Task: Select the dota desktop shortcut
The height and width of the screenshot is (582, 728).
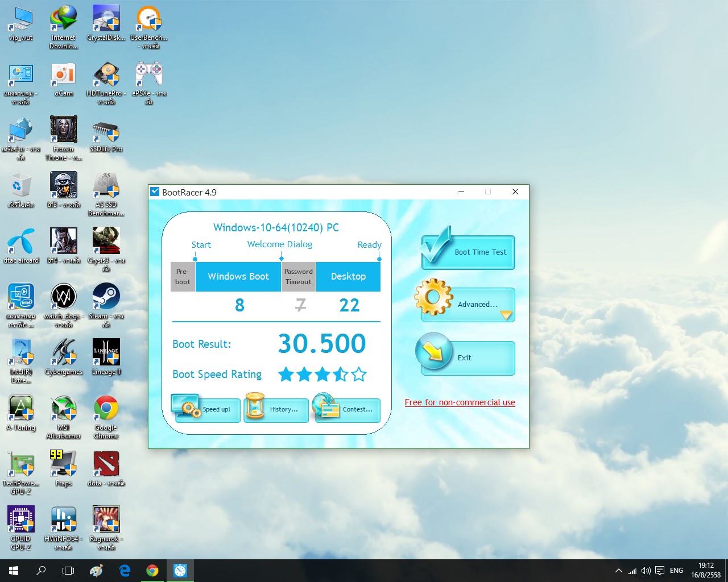Action: point(106,470)
